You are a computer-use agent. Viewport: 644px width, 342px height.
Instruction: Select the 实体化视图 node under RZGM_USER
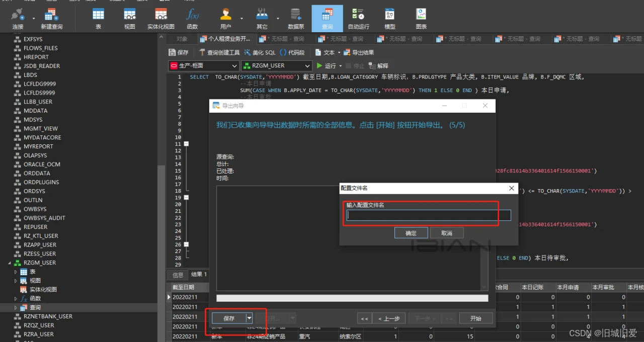coord(43,289)
